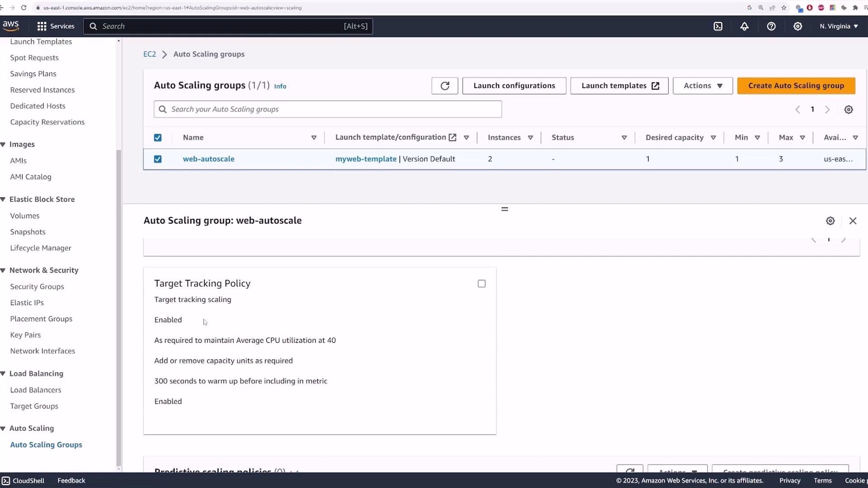
Task: Open the details panel settings gear icon
Action: 830,221
